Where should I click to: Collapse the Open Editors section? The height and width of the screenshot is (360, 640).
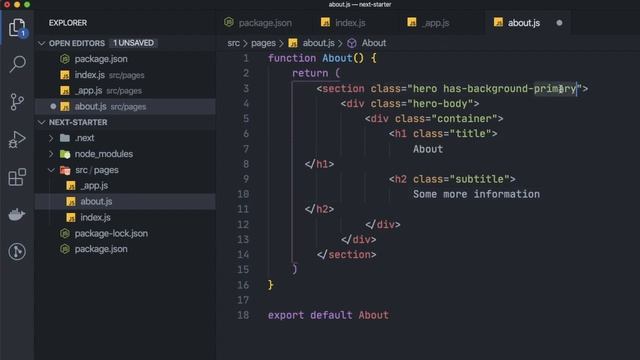(x=42, y=43)
